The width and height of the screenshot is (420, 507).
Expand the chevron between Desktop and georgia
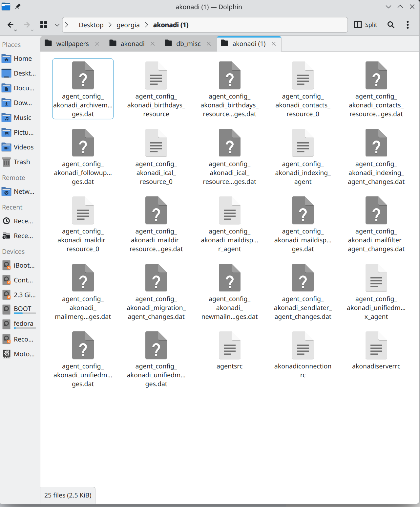click(110, 25)
